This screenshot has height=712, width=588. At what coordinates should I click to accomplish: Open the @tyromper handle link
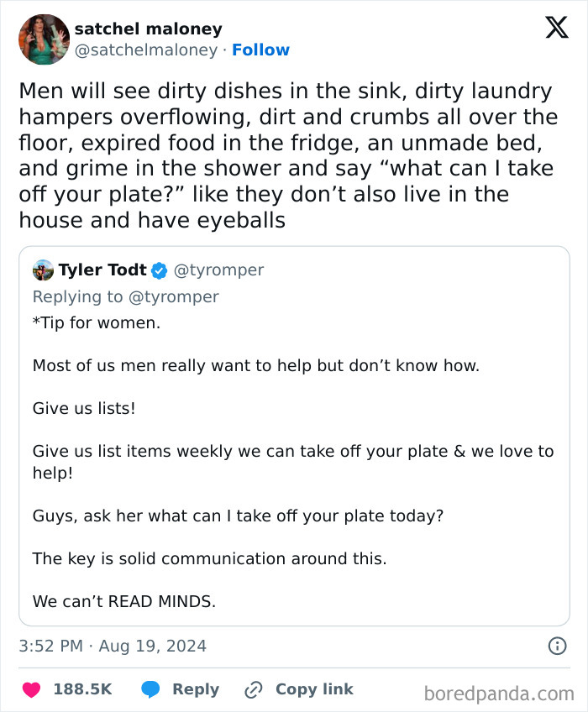pos(220,270)
